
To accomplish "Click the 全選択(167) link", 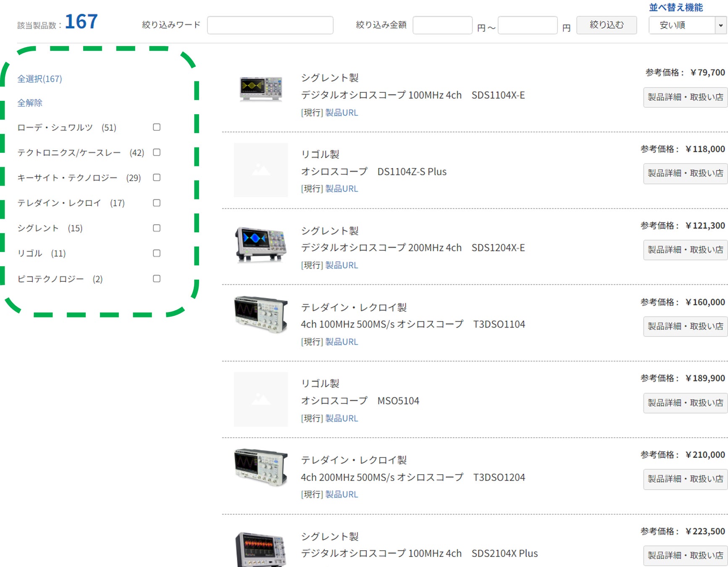I will pos(39,79).
